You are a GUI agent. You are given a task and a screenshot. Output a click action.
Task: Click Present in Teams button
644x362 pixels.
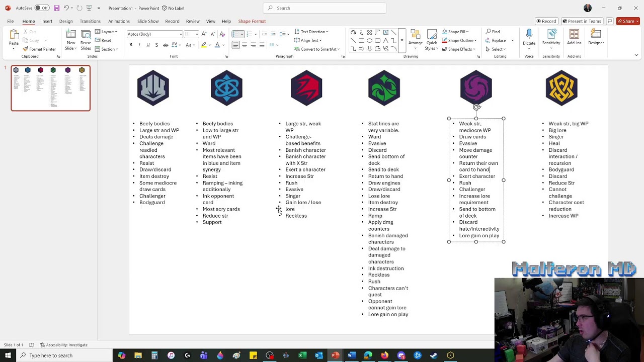tap(582, 21)
